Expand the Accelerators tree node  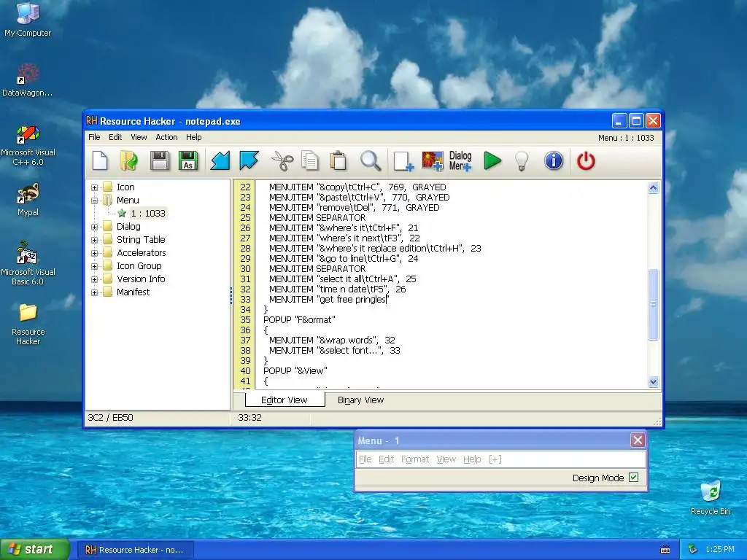94,253
